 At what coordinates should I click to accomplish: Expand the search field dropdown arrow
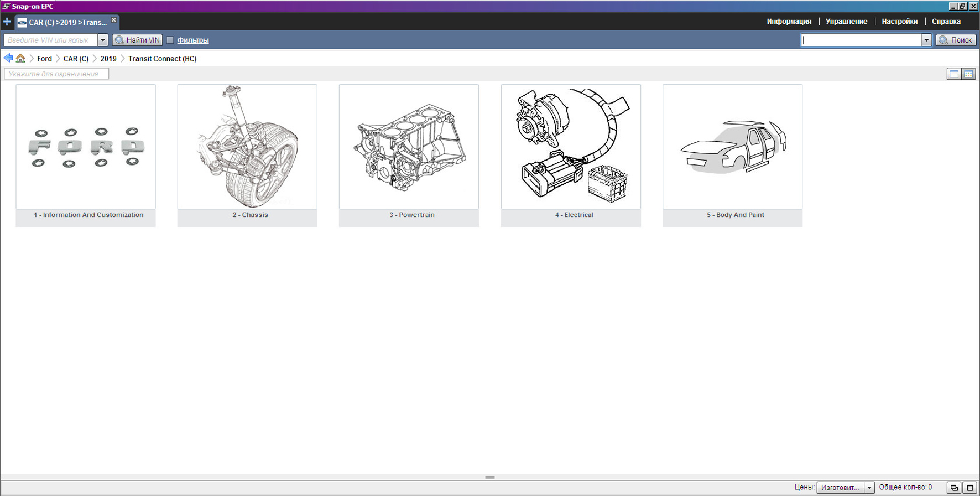click(926, 40)
